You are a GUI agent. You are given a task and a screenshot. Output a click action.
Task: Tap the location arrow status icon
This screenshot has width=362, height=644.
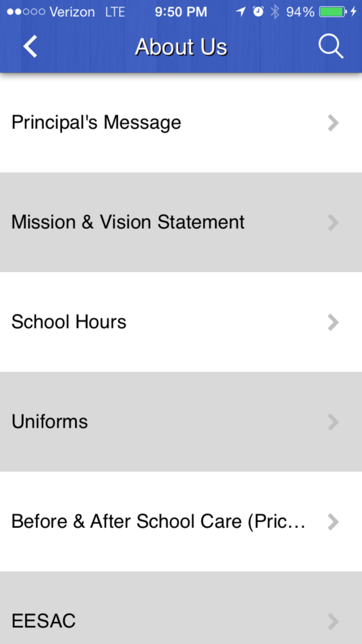pyautogui.click(x=241, y=12)
